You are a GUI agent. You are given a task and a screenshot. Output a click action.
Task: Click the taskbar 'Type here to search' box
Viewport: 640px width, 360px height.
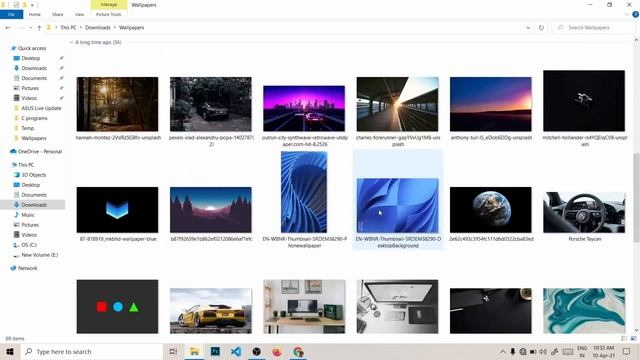click(x=91, y=351)
